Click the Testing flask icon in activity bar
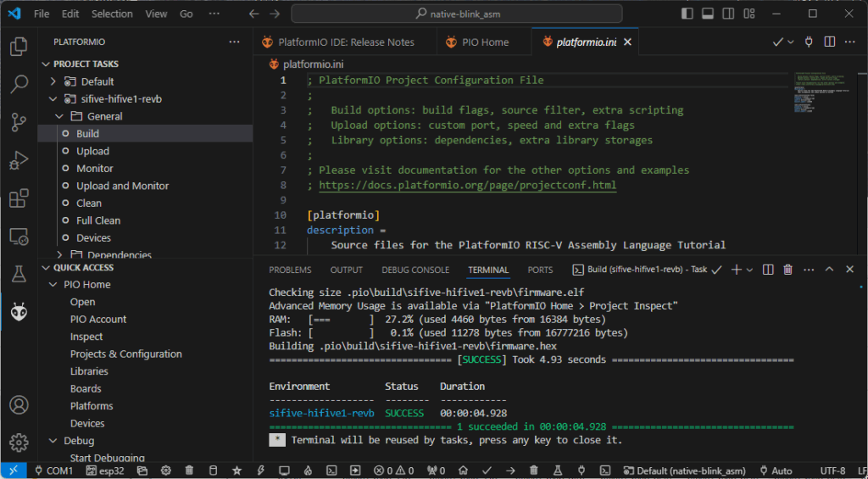 coord(19,274)
